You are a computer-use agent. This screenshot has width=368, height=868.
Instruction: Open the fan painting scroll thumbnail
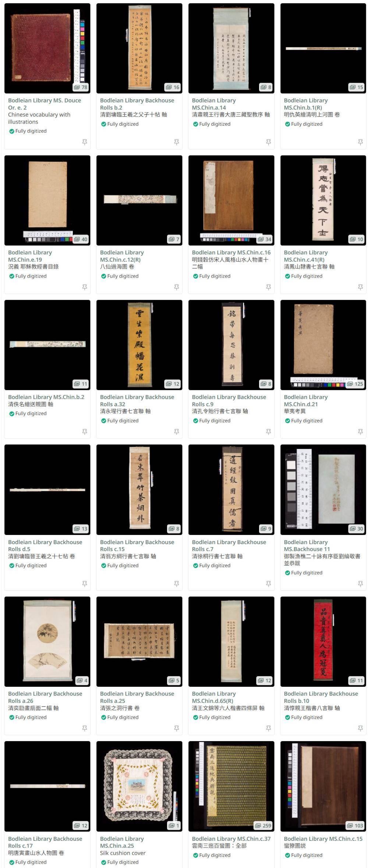[x=47, y=642]
